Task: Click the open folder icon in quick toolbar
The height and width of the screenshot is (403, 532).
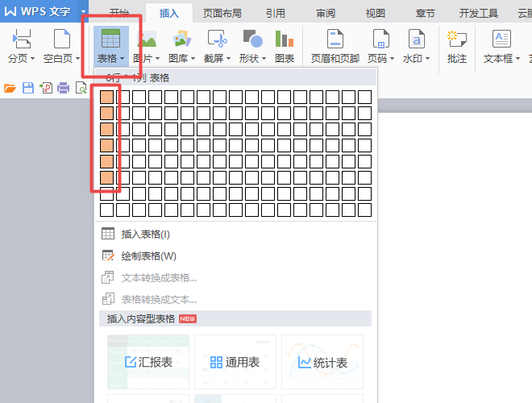Action: (x=10, y=88)
